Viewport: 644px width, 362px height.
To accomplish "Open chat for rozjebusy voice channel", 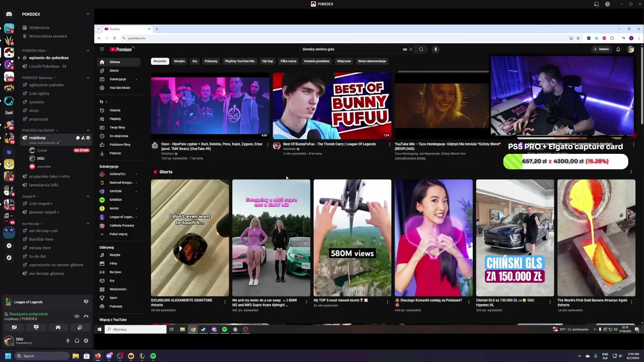I will click(78, 138).
